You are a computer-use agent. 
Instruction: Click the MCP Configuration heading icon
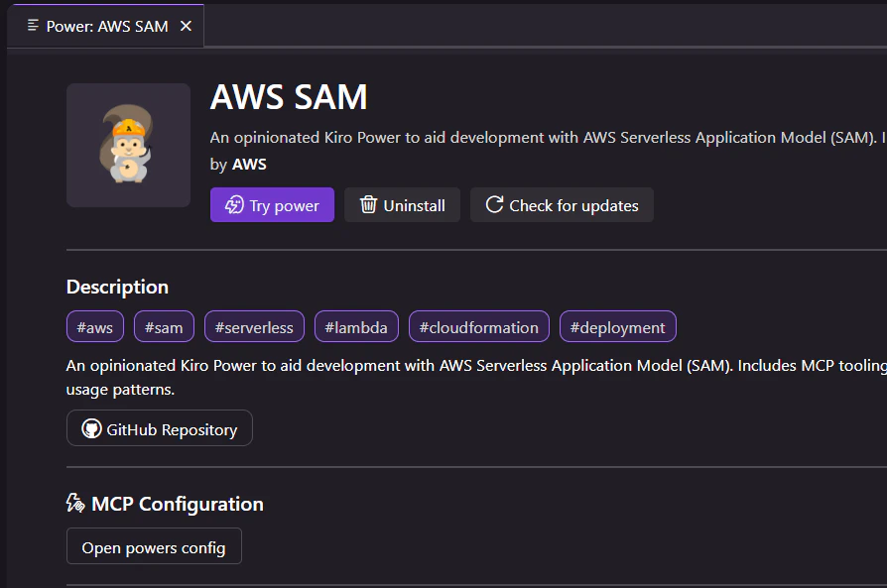click(75, 503)
